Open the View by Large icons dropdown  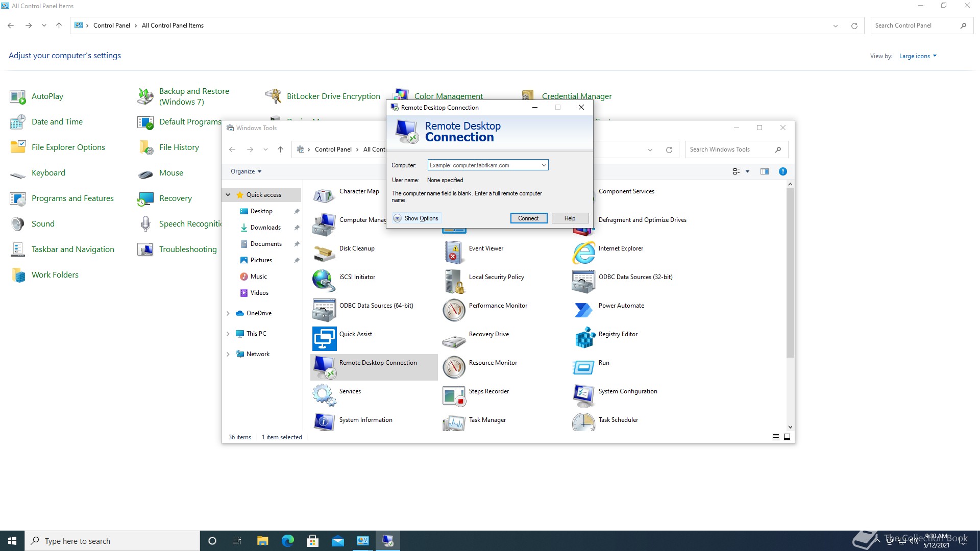[x=918, y=56]
